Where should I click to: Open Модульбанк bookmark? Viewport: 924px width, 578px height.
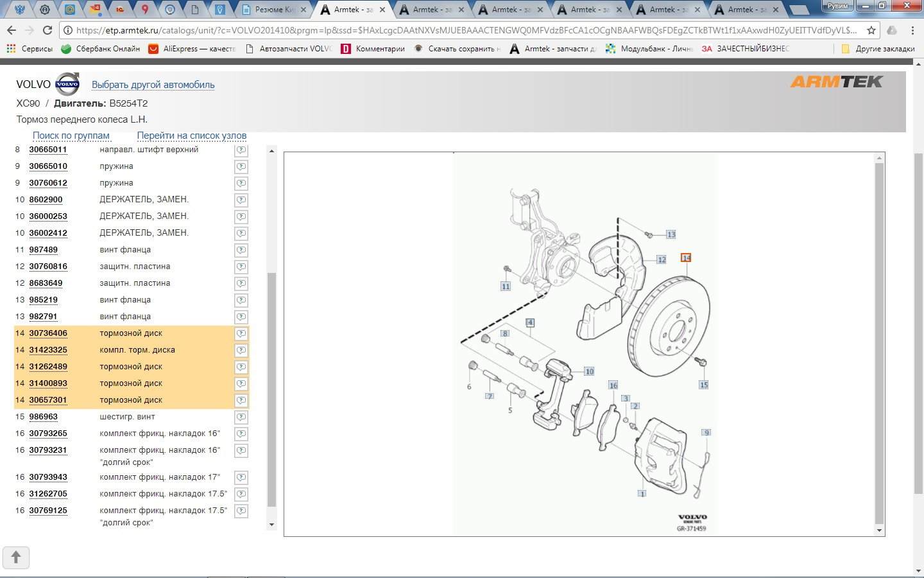tap(649, 49)
